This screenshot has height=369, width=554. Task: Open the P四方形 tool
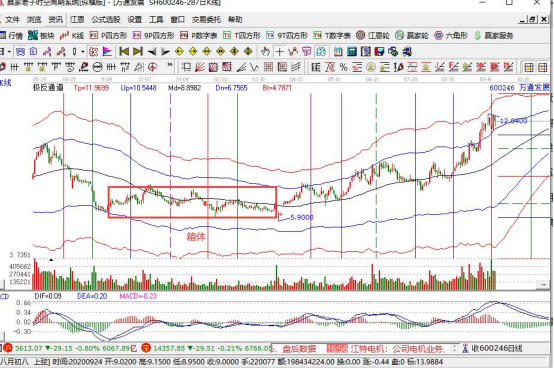click(108, 35)
